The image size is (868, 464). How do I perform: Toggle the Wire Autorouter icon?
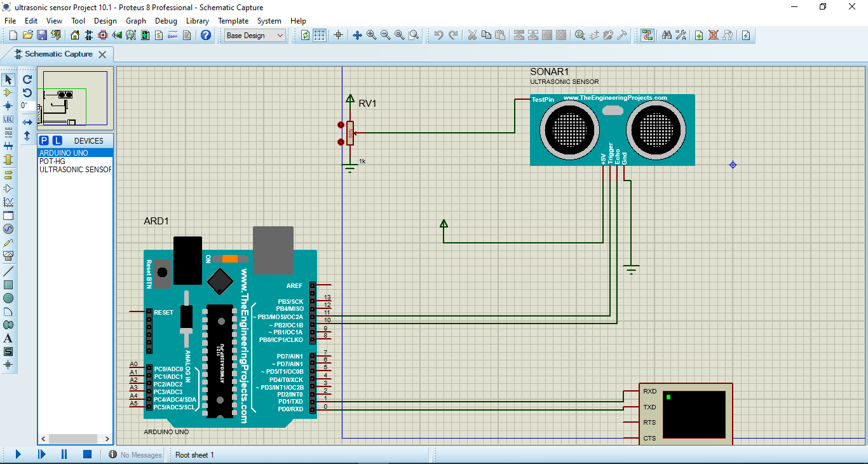(x=647, y=36)
